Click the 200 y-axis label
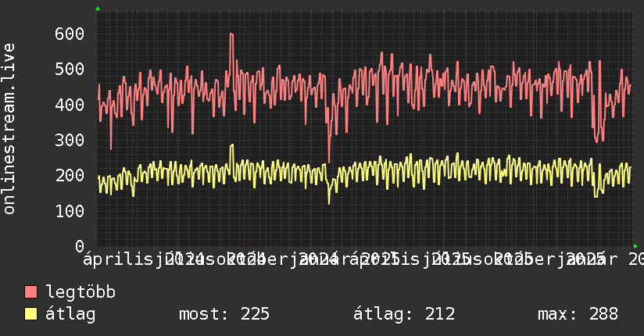This screenshot has width=644, height=336. tap(70, 175)
